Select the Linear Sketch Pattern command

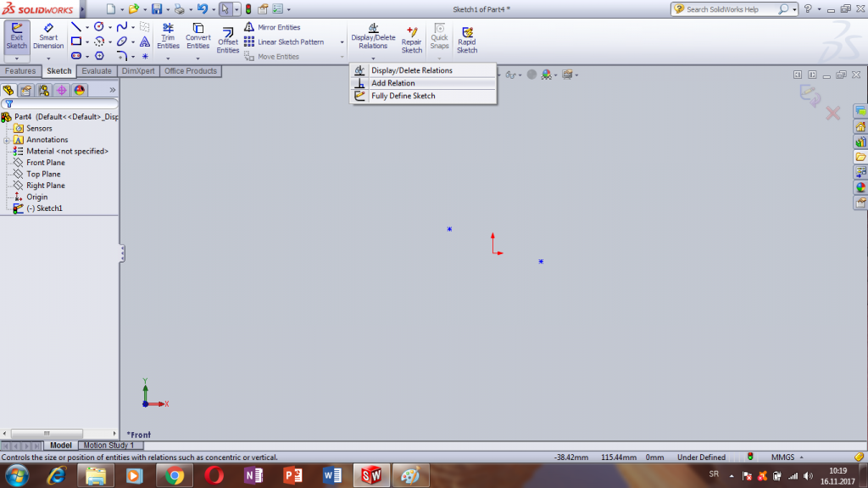click(284, 42)
